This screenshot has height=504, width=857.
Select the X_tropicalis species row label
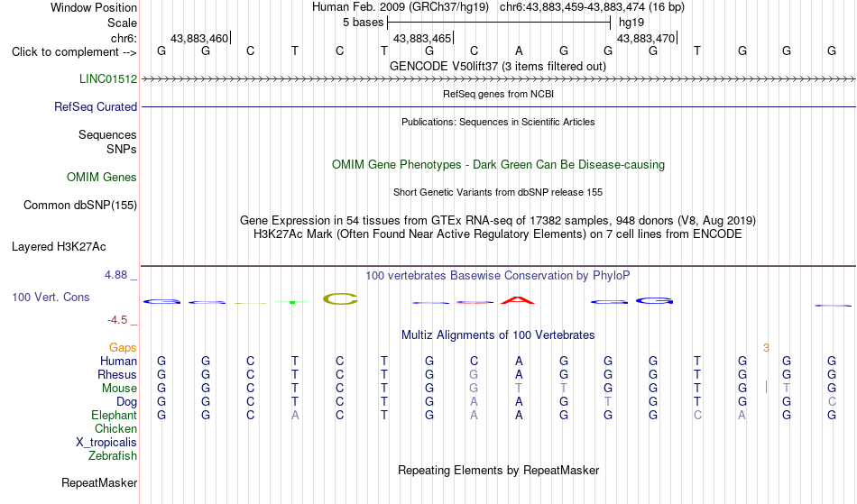point(106,443)
